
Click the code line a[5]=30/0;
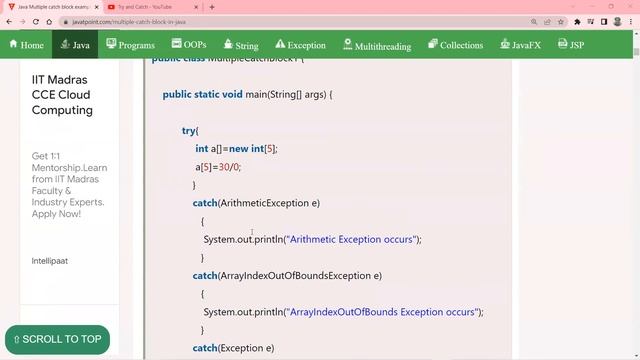218,167
